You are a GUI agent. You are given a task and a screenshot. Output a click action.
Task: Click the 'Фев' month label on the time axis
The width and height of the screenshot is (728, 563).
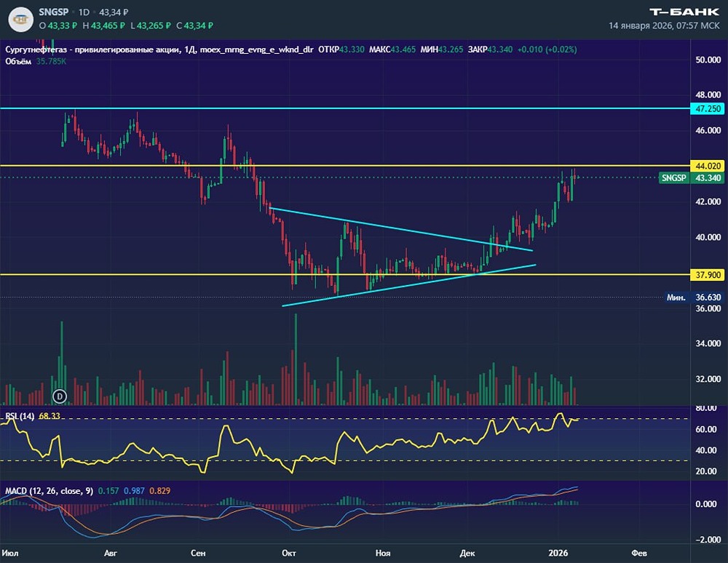[639, 553]
